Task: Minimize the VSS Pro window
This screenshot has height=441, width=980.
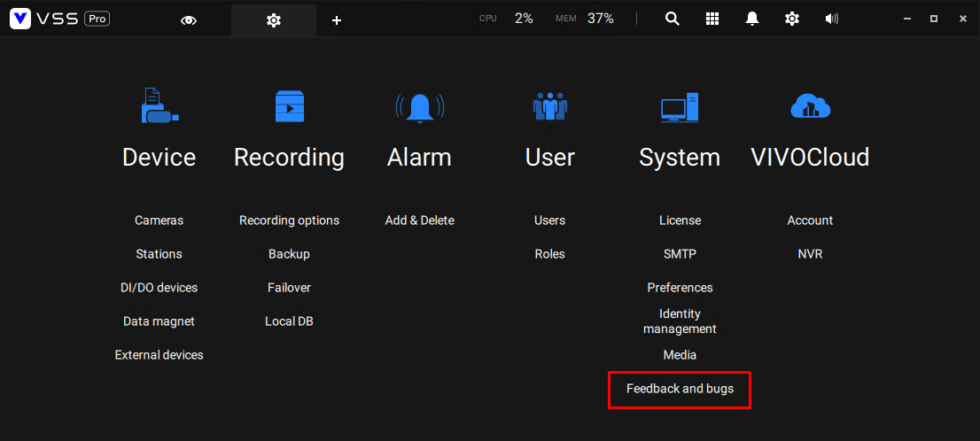Action: (906, 19)
